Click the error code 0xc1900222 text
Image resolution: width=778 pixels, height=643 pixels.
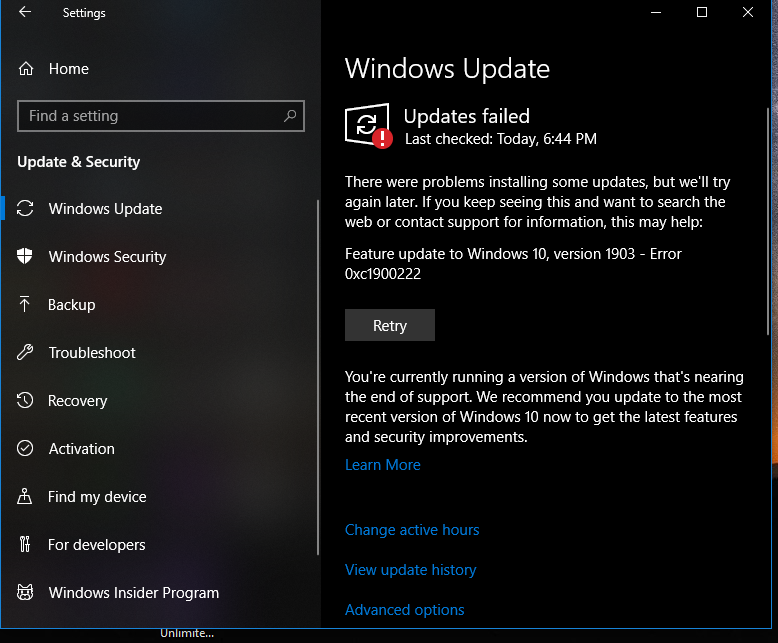point(383,274)
